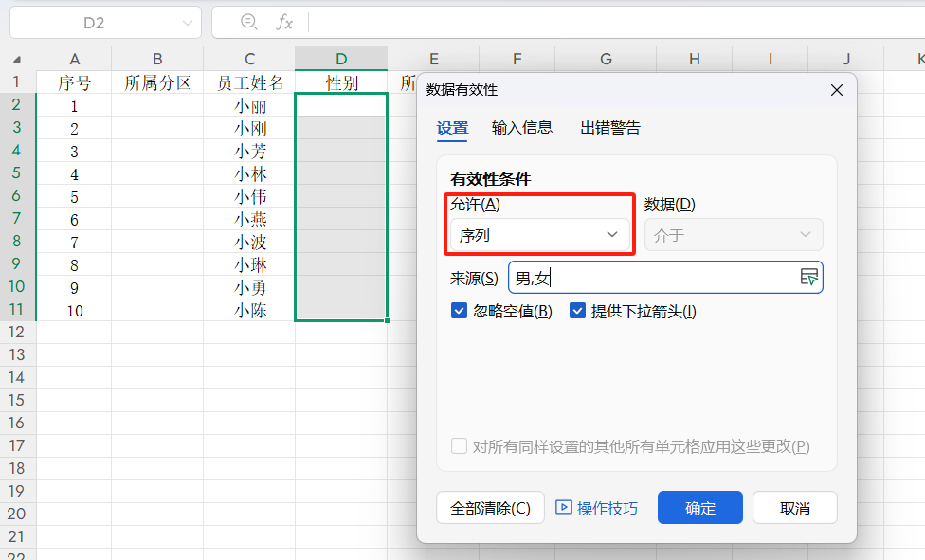The width and height of the screenshot is (925, 560).
Task: Click the 取消 button
Action: [793, 507]
